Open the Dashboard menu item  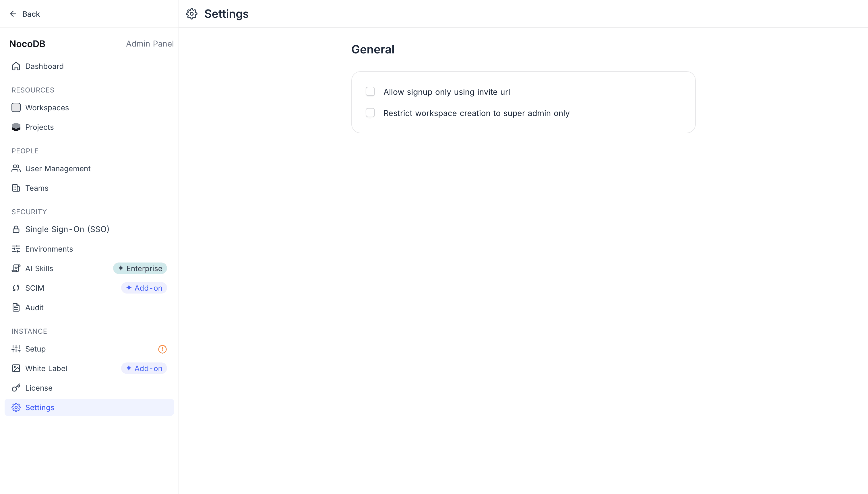click(89, 66)
